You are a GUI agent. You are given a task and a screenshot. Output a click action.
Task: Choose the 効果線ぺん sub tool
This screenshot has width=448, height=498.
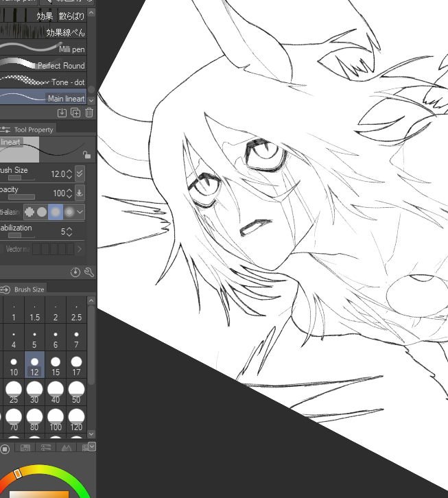point(43,32)
